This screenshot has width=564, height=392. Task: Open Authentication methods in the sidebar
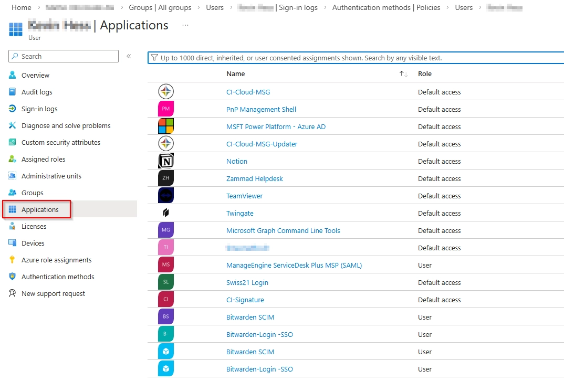coord(57,277)
